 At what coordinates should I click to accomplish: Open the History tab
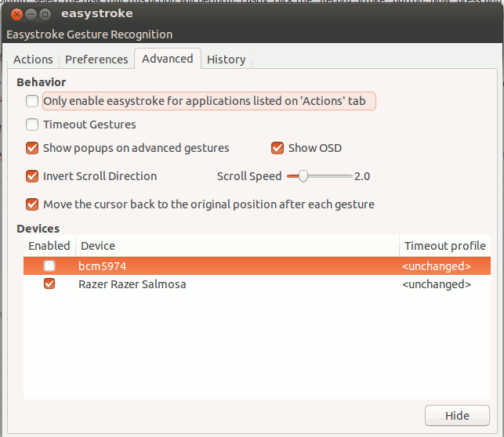point(227,60)
